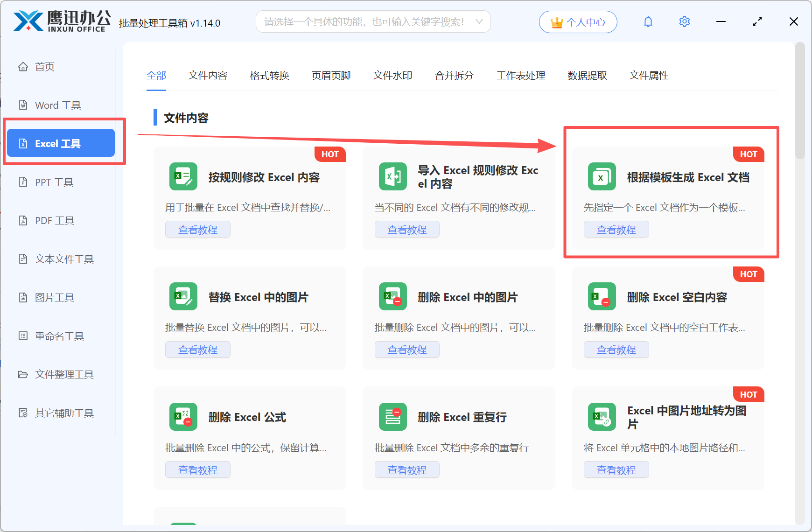Click the 删除 Excel 空白内容 tool icon
This screenshot has height=532, width=812.
tap(602, 296)
